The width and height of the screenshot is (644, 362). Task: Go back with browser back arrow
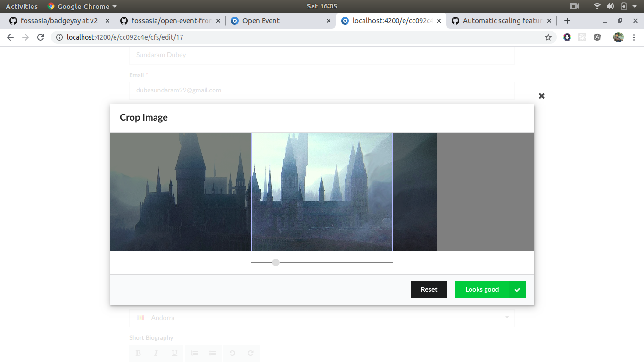click(10, 37)
